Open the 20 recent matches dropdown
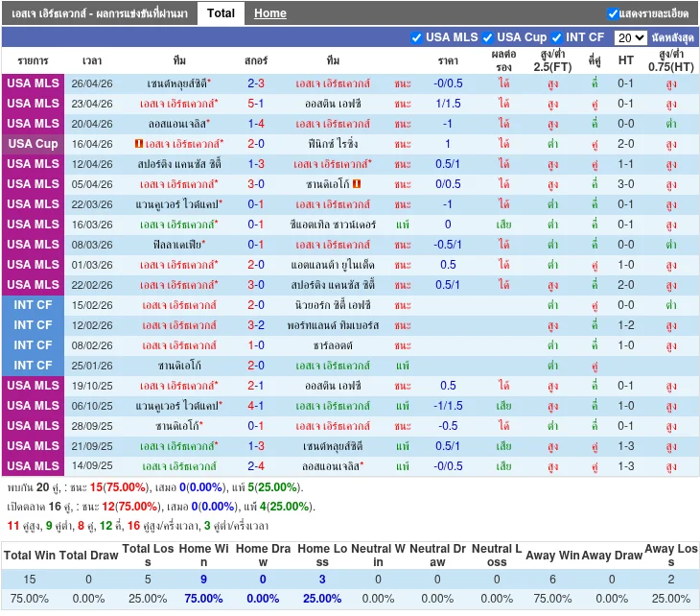The height and width of the screenshot is (616, 700). [x=630, y=38]
